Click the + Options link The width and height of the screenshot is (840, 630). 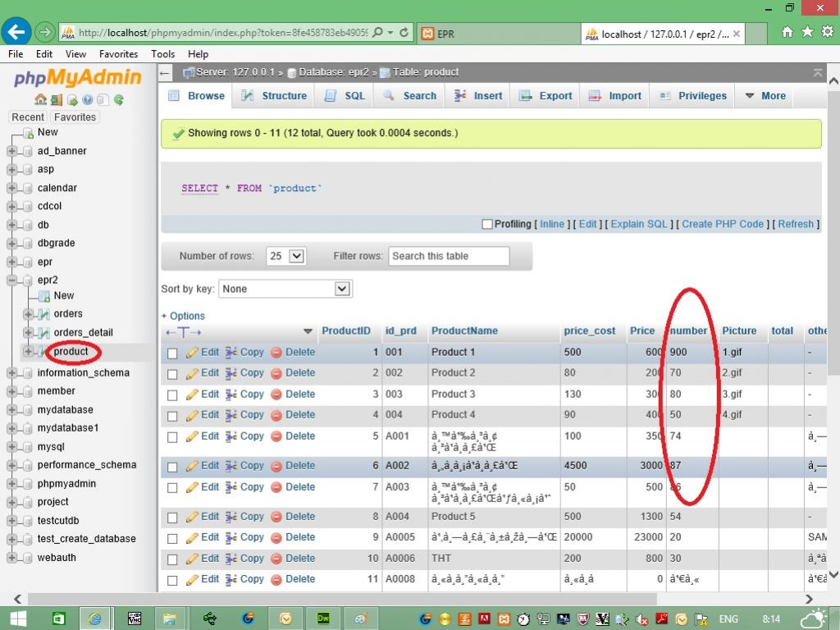pyautogui.click(x=183, y=316)
